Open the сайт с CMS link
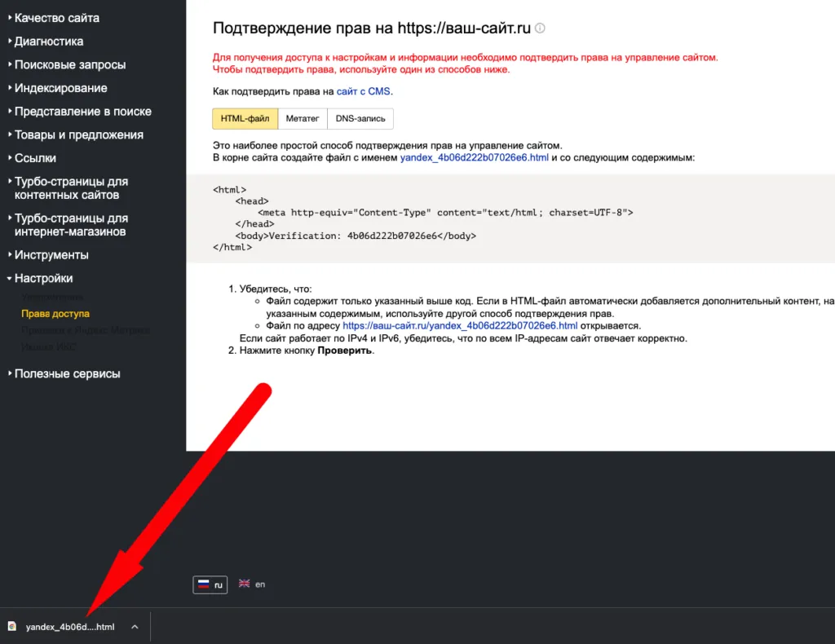 coord(364,91)
